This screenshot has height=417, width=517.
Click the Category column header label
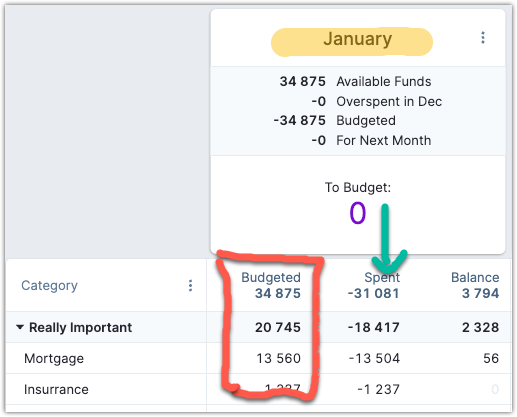click(x=49, y=286)
